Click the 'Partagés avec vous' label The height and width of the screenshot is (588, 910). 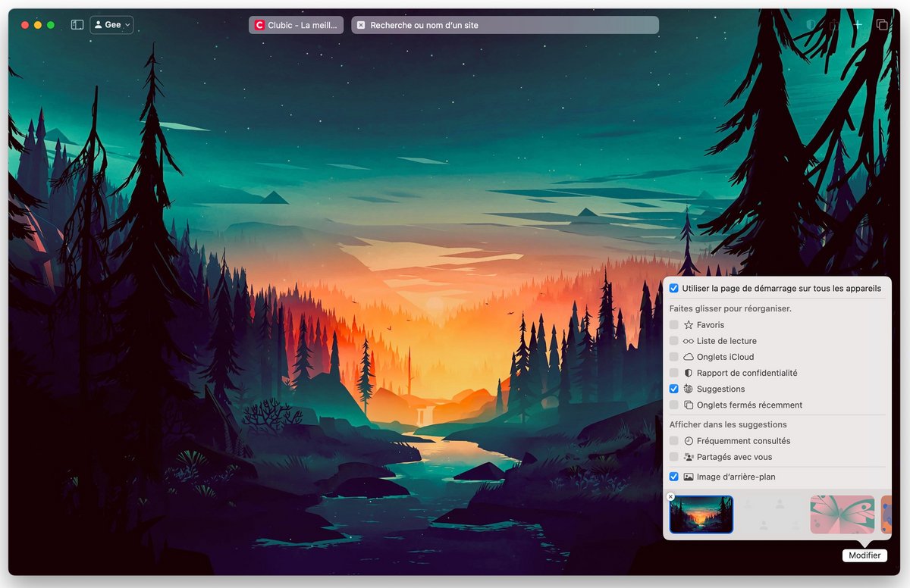pos(735,457)
